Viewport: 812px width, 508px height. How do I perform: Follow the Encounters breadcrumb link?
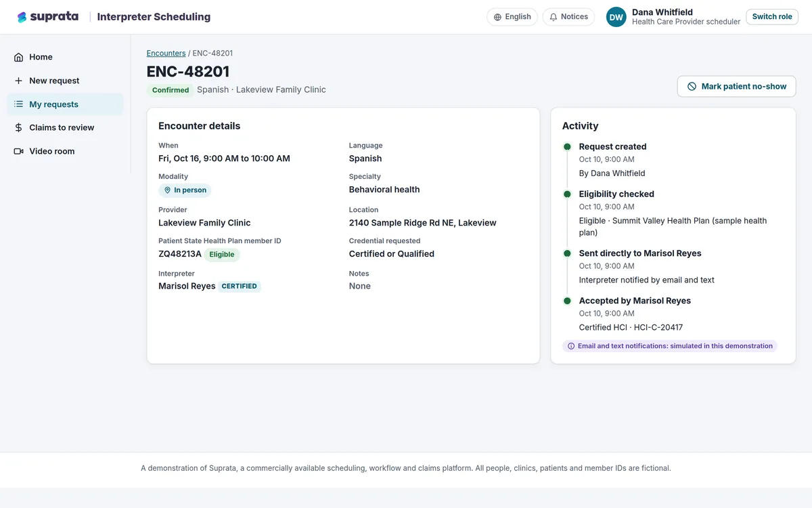click(166, 54)
